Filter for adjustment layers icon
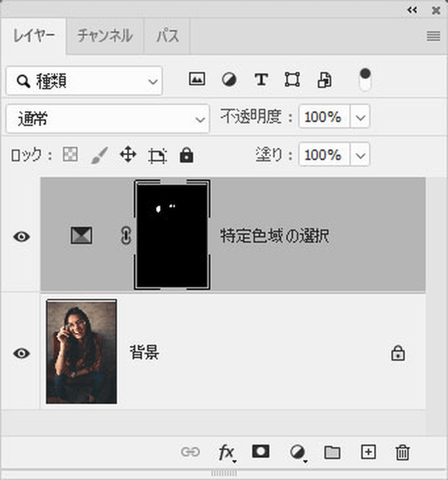The image size is (448, 480). [229, 80]
